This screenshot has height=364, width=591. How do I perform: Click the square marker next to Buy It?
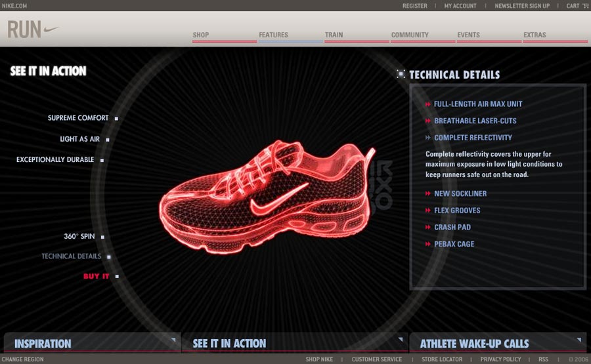117,277
